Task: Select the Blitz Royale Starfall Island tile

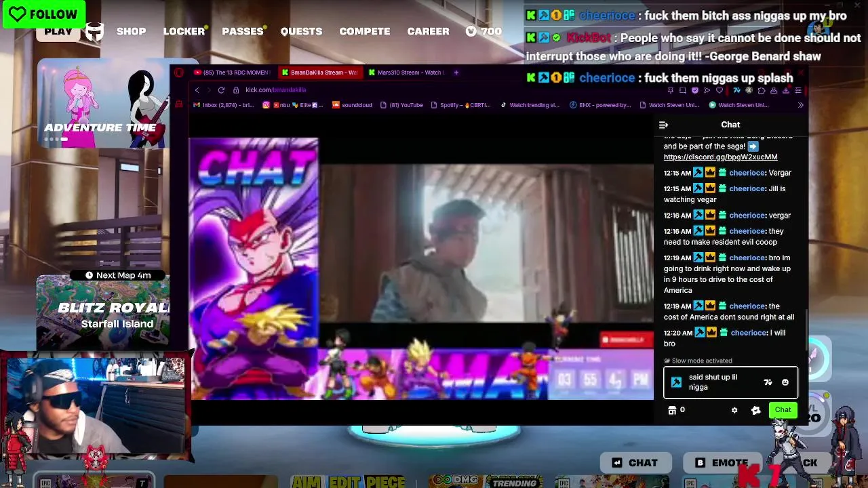Action: [x=103, y=312]
